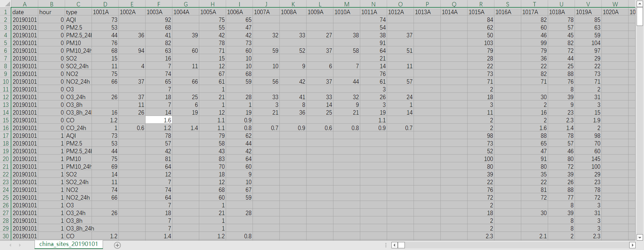Click the vertical scrollbar up arrow
644x250 pixels.
pos(640,4)
